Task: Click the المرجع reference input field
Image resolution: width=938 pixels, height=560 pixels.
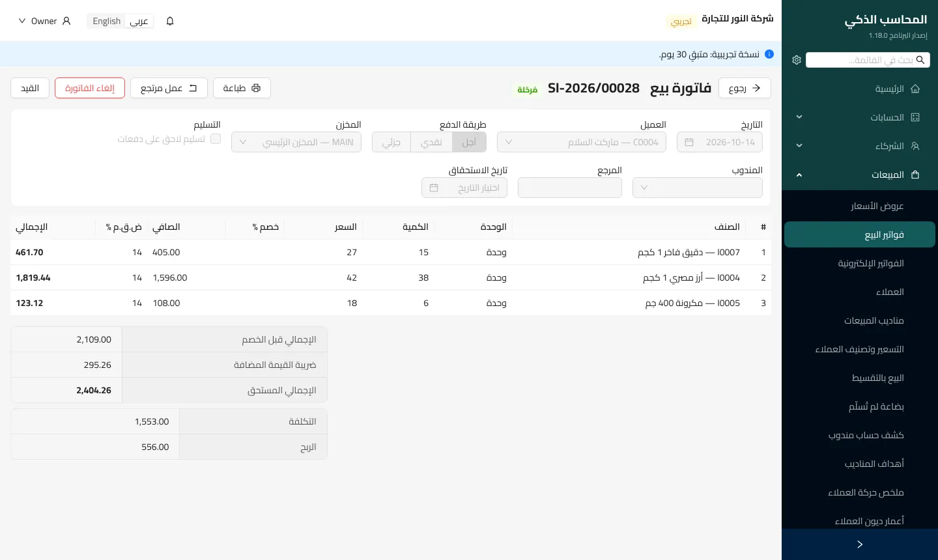Action: 570,188
